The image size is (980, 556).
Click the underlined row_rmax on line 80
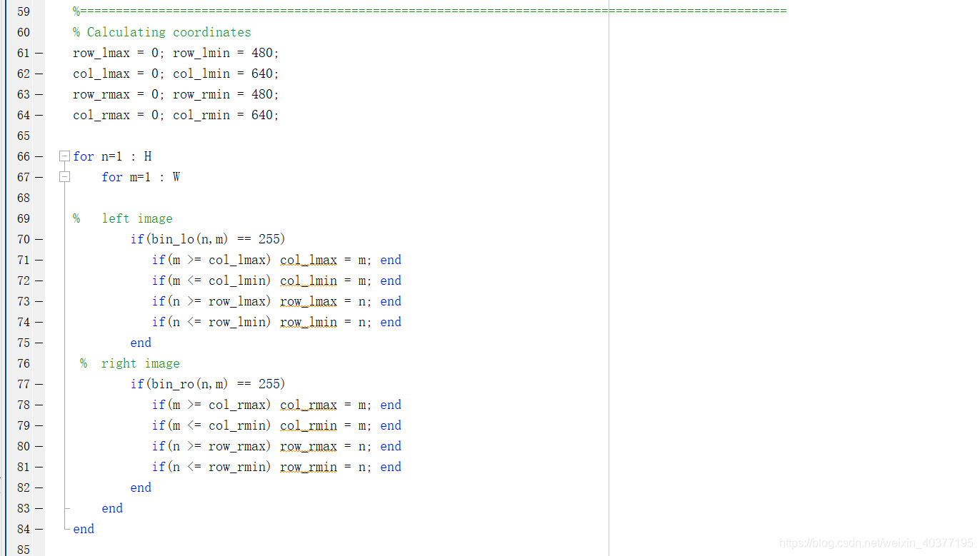coord(309,446)
